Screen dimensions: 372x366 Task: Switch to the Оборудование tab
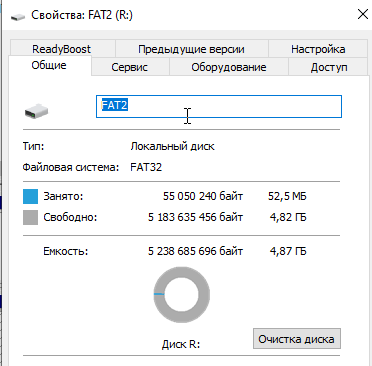click(x=229, y=67)
